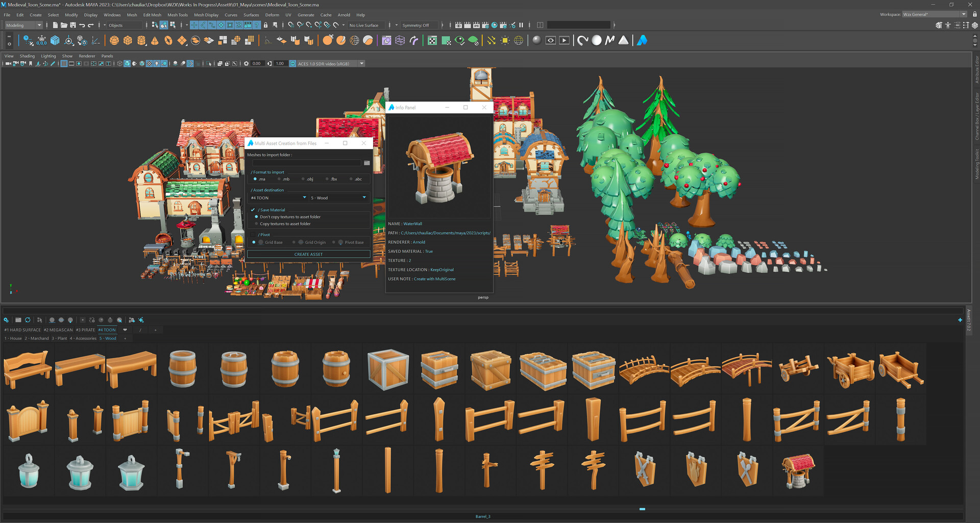Enable the Copy textures to asset folder option
This screenshot has width=980, height=523.
pyautogui.click(x=256, y=223)
